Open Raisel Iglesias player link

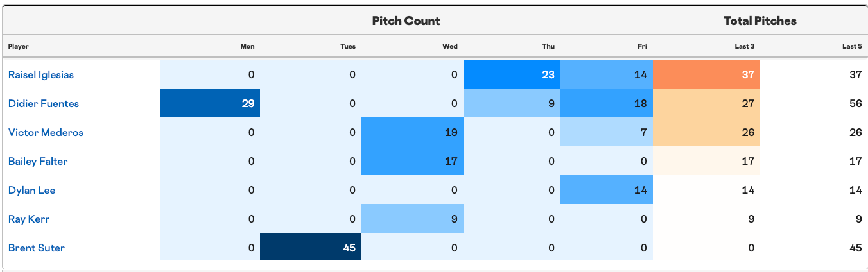[x=41, y=74]
